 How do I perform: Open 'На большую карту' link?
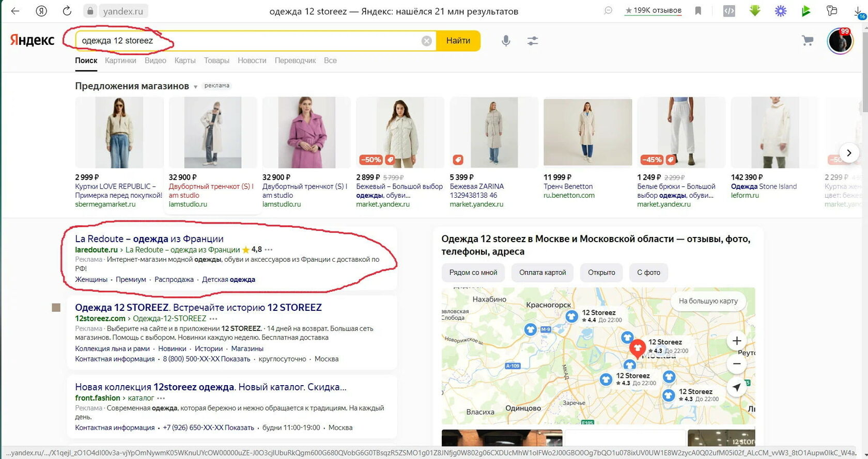(708, 301)
